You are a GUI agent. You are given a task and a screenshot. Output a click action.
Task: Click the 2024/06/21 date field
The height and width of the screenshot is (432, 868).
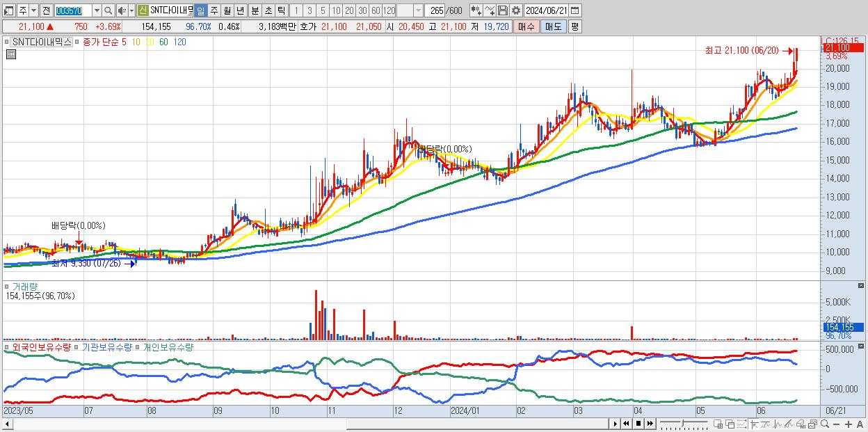546,10
